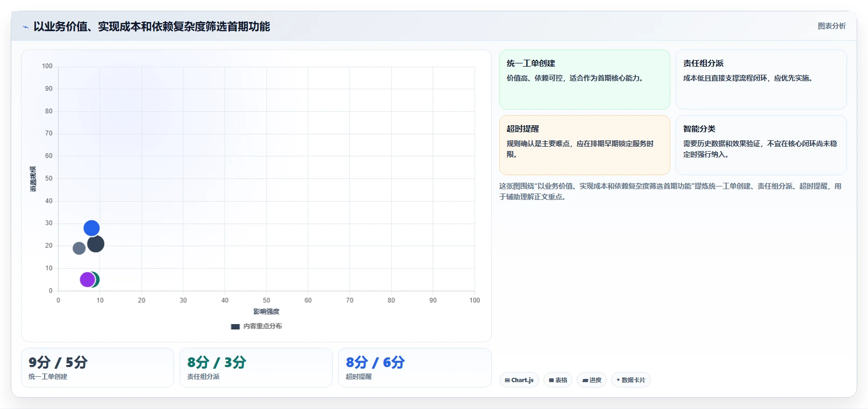Select the blue bubble on the scatter chart
The height and width of the screenshot is (409, 868).
click(91, 228)
